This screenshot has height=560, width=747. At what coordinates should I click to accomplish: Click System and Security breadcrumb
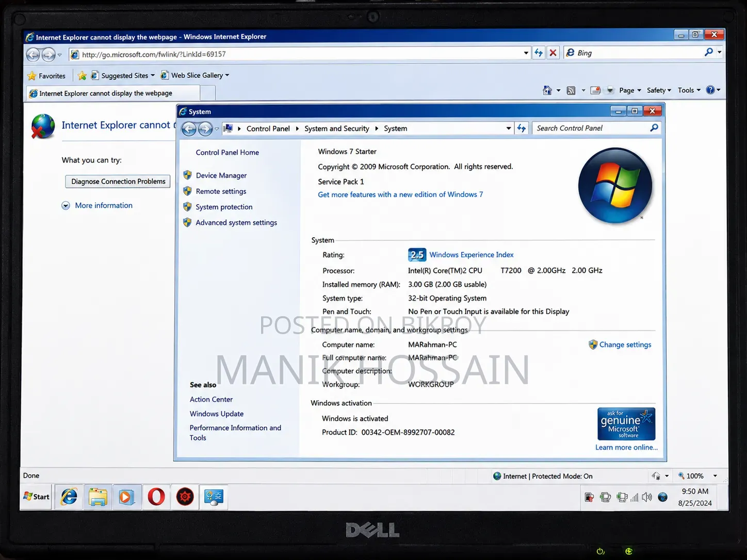337,129
